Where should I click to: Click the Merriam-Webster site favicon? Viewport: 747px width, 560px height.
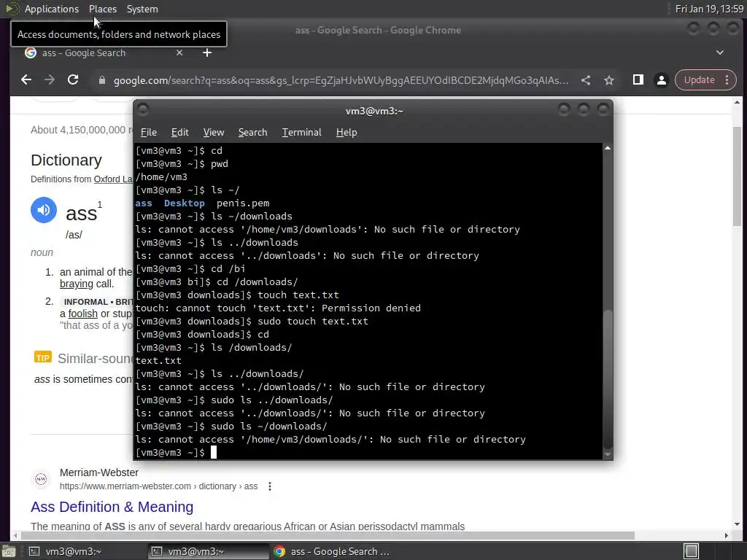(x=41, y=479)
